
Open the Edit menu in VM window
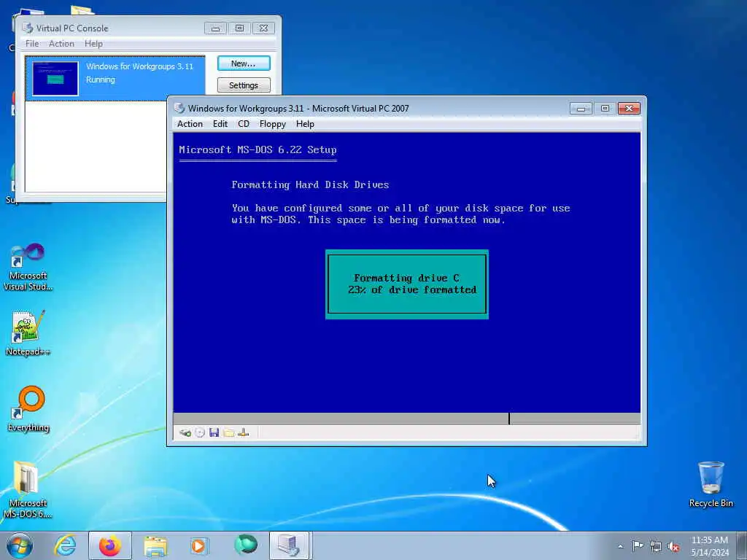(220, 124)
